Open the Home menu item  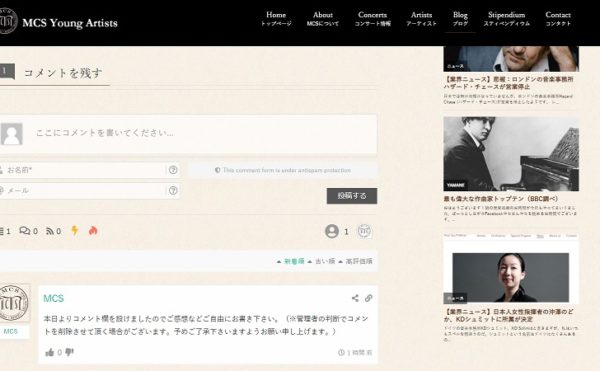[276, 19]
